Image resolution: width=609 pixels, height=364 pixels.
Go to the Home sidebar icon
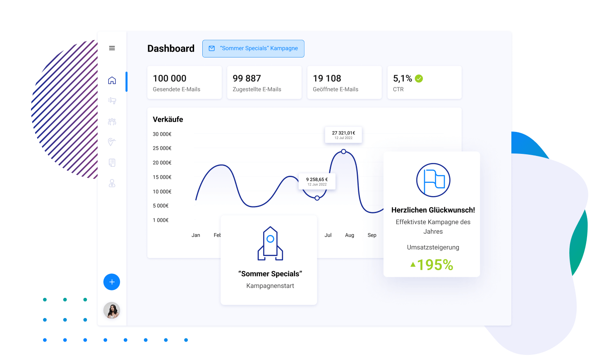pyautogui.click(x=112, y=80)
